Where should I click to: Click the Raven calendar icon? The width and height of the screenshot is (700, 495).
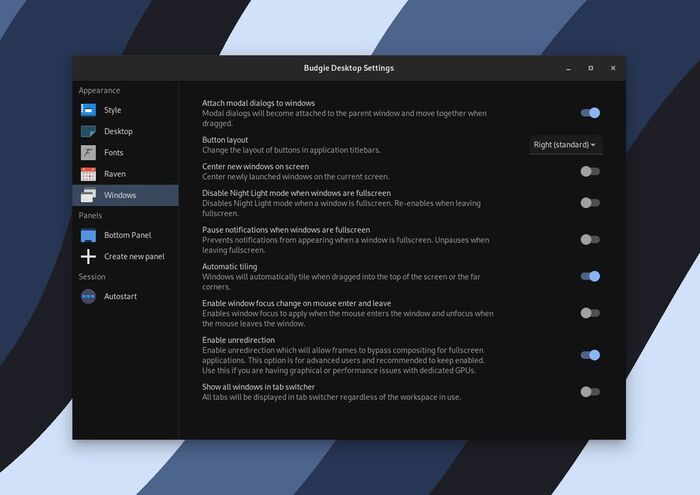click(88, 174)
